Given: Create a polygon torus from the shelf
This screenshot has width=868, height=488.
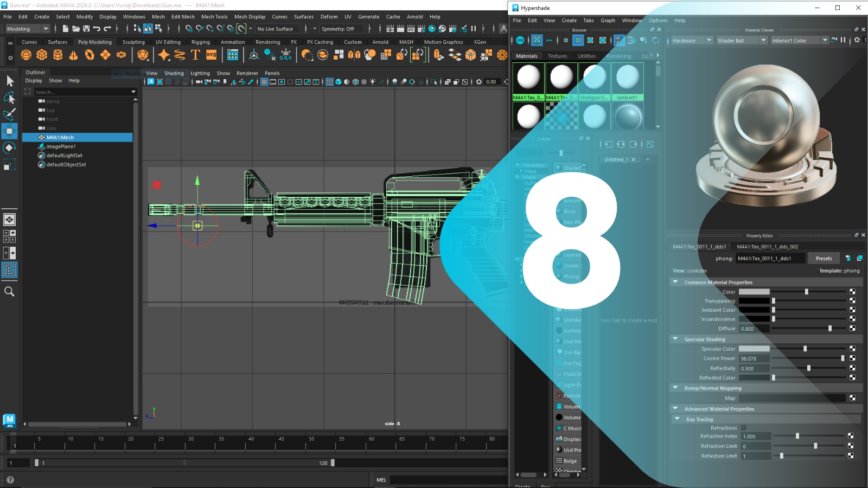Looking at the screenshot, I should tap(90, 55).
